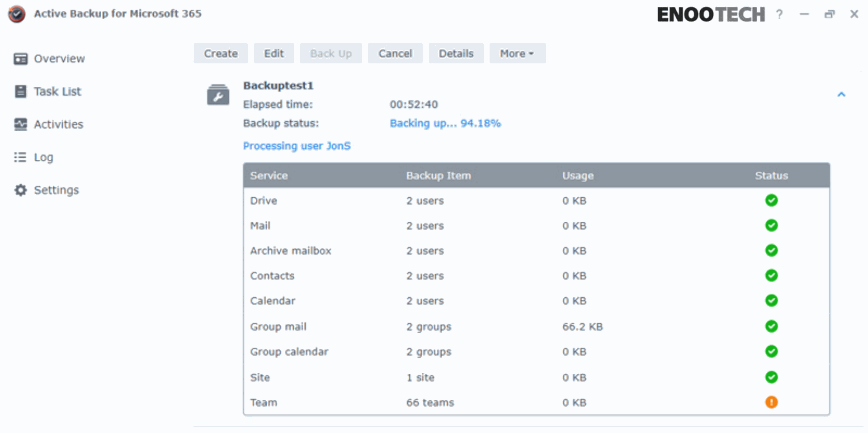Select the Calendar service row
This screenshot has height=433, width=868.
pos(537,301)
